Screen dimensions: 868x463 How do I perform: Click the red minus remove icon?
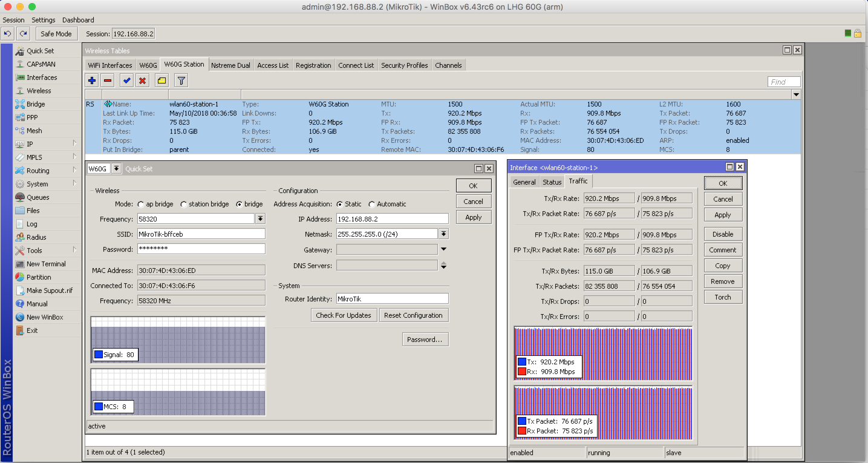pyautogui.click(x=108, y=80)
